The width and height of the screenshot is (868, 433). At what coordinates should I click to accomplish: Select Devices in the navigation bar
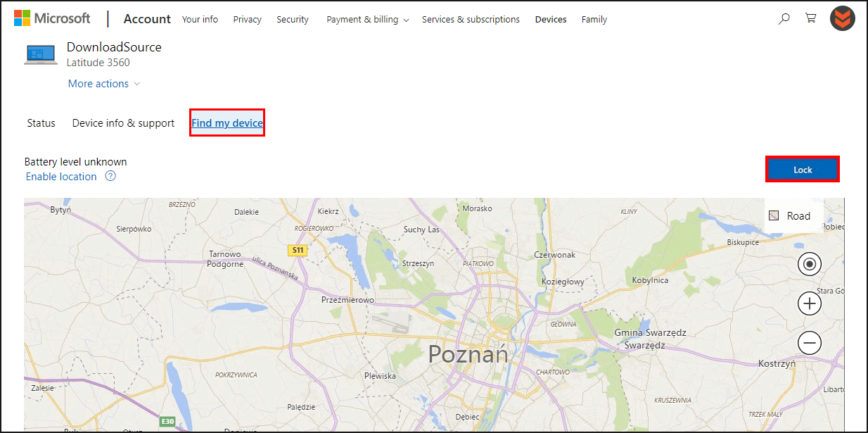551,20
